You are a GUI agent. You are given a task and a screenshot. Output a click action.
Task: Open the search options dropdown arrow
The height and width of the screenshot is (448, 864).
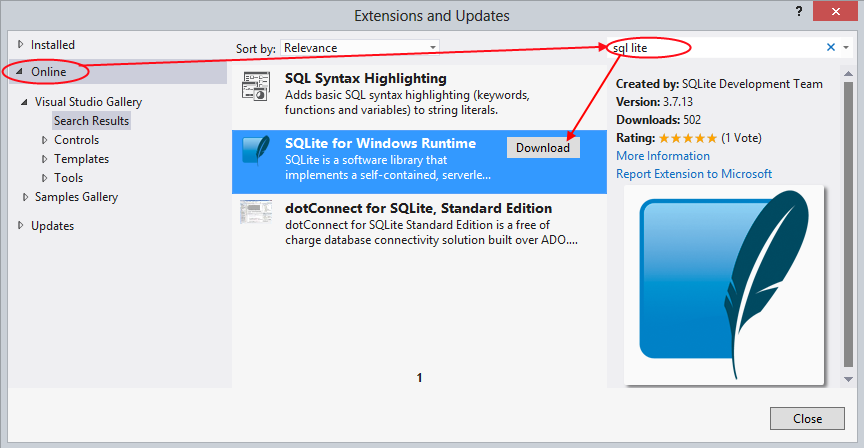(x=845, y=47)
